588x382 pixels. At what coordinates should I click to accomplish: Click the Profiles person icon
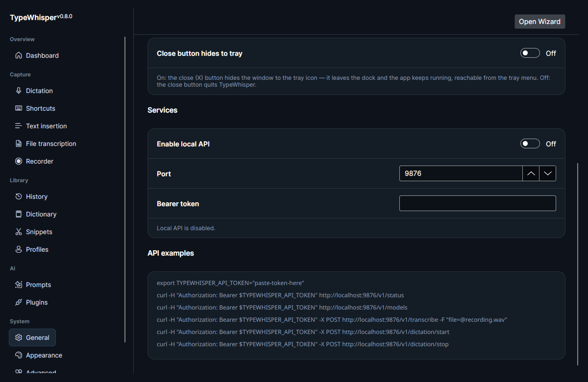(x=19, y=249)
